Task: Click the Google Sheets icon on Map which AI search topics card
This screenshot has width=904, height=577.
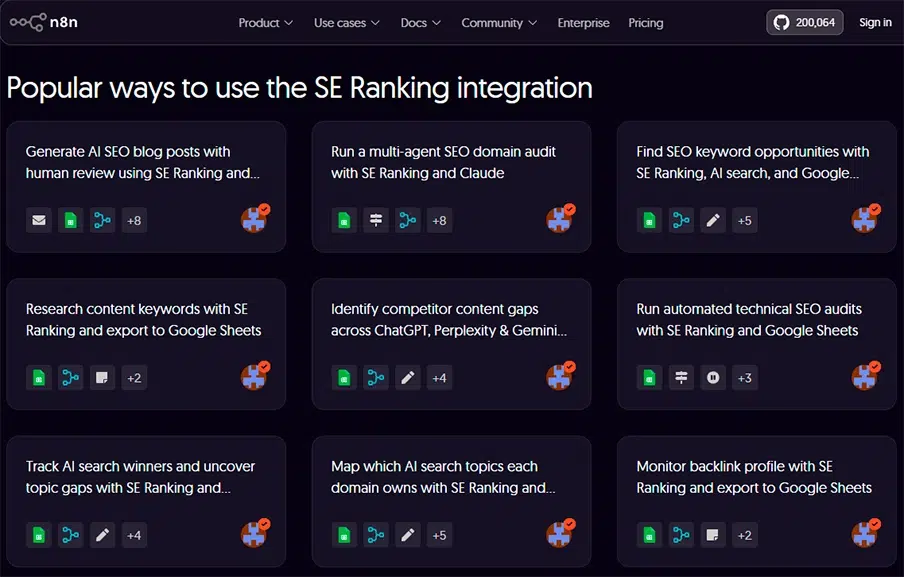Action: tap(344, 535)
